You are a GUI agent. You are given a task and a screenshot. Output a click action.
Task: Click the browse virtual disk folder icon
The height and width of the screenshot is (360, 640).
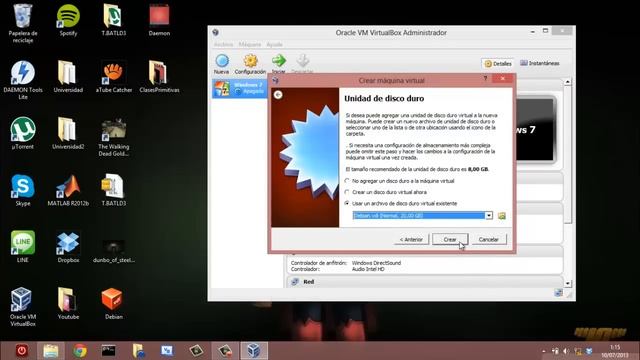coord(502,216)
